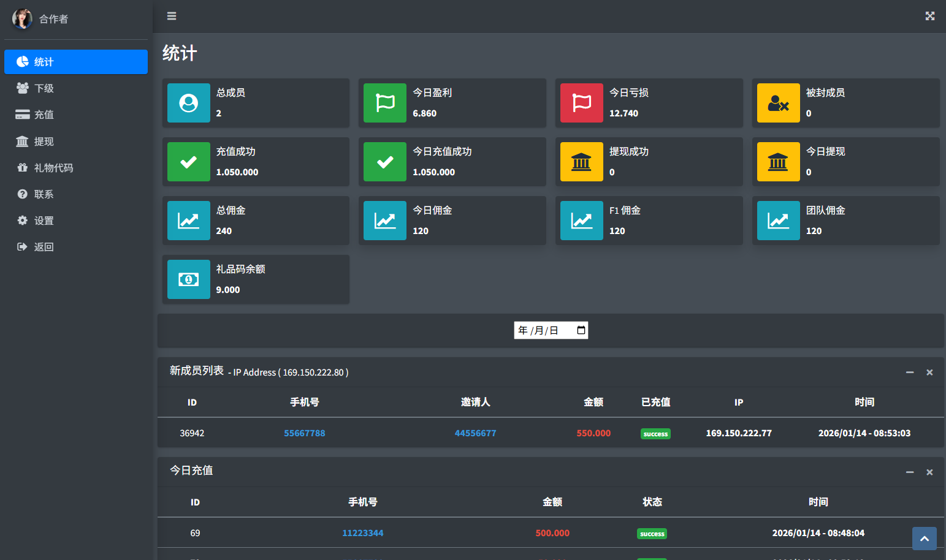Screen dimensions: 946x560
Task: Click the 总成员 user icon tile
Action: pyautogui.click(x=189, y=103)
